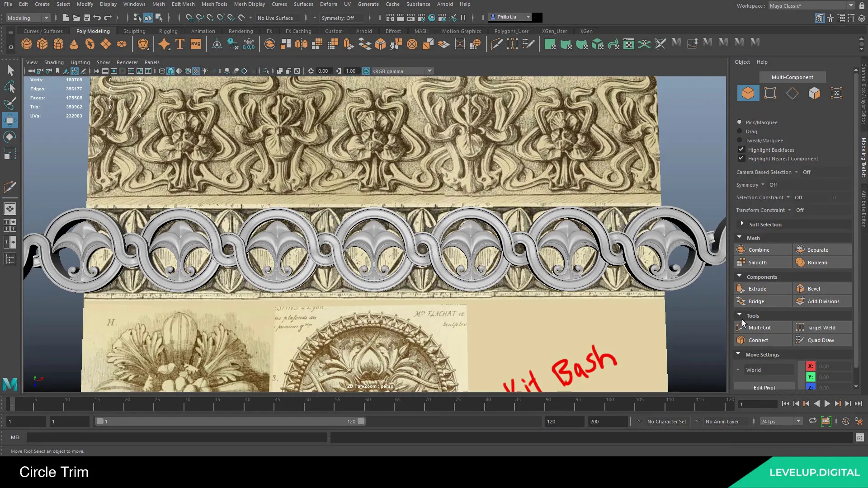Create a polygon sphere from the shelf

[26, 44]
